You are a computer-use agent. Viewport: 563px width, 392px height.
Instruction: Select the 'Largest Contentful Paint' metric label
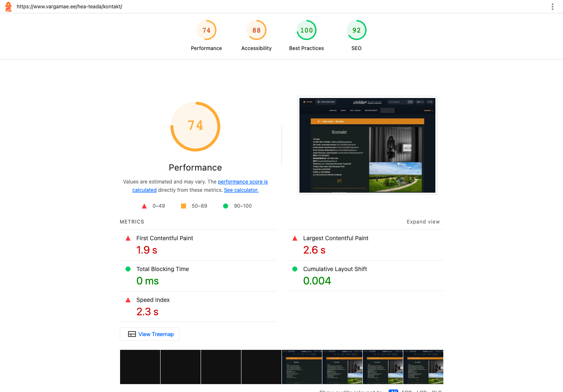[x=336, y=238]
